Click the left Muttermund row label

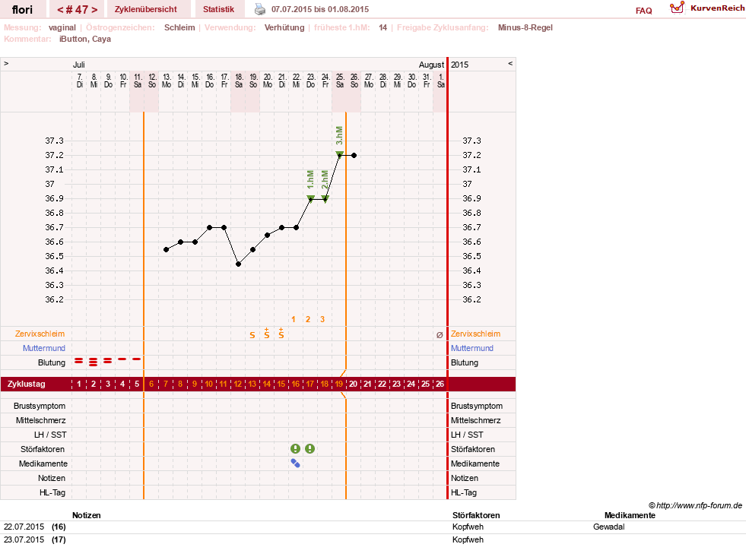pos(44,348)
